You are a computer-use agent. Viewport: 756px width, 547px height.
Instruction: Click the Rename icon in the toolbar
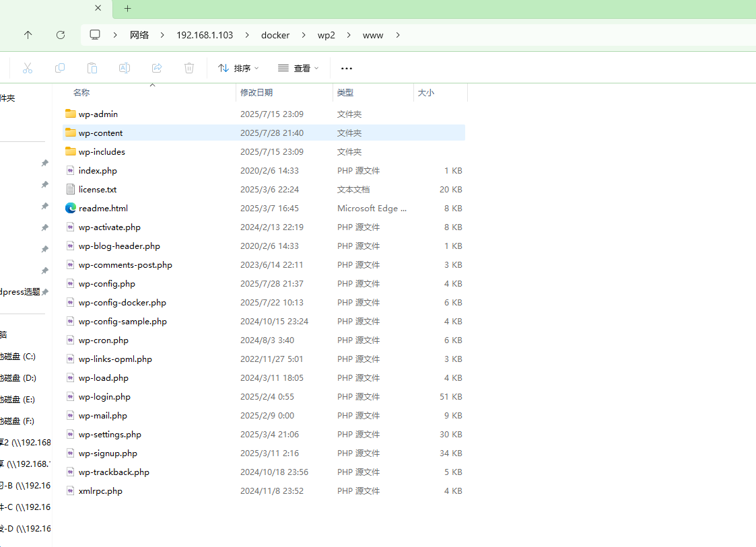point(125,68)
